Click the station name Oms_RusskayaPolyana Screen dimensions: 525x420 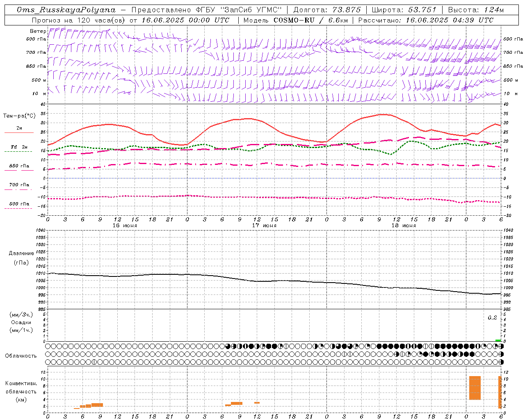tap(66, 10)
